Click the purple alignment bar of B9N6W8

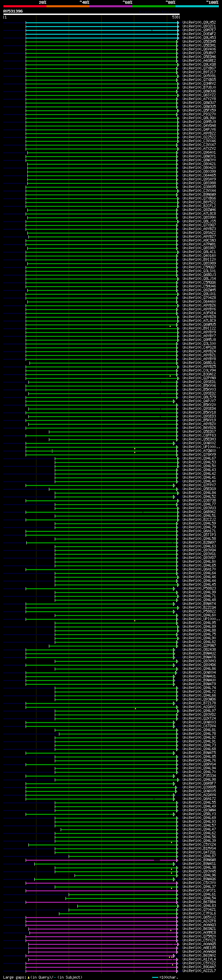(x=102, y=860)
